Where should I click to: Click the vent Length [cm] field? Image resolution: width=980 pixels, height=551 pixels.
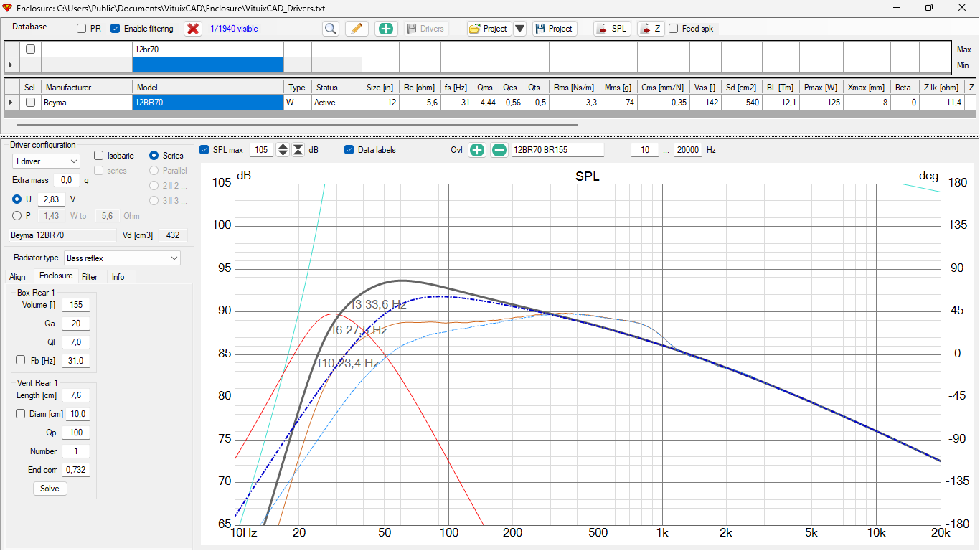(75, 395)
